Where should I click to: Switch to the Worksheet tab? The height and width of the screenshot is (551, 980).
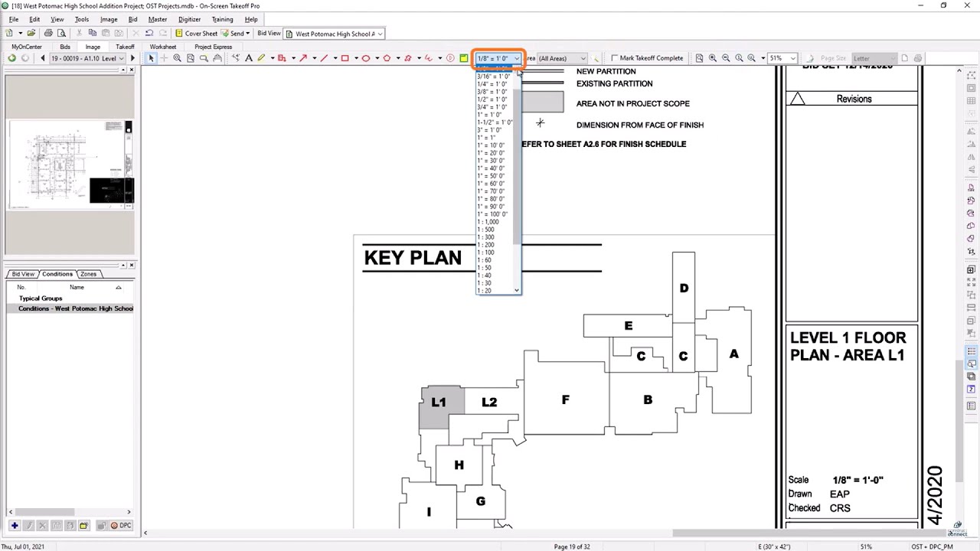coord(163,47)
